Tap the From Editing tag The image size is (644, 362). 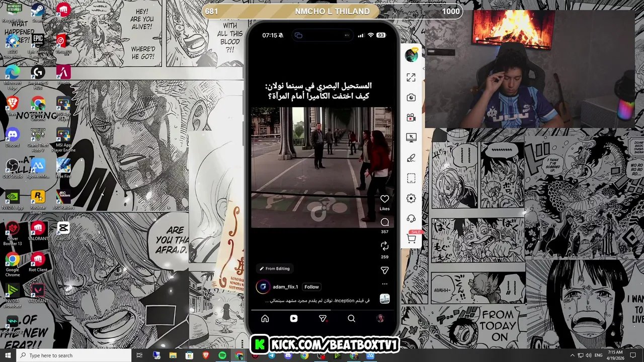pos(275,268)
